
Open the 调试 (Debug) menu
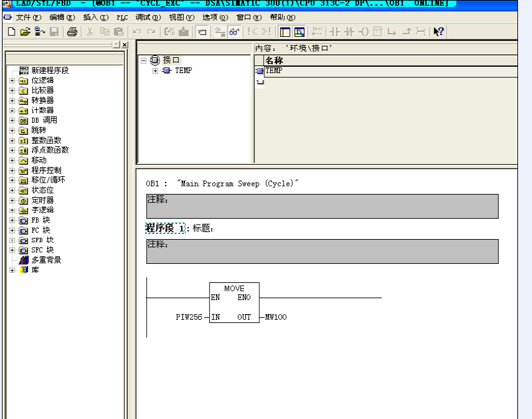pos(148,17)
